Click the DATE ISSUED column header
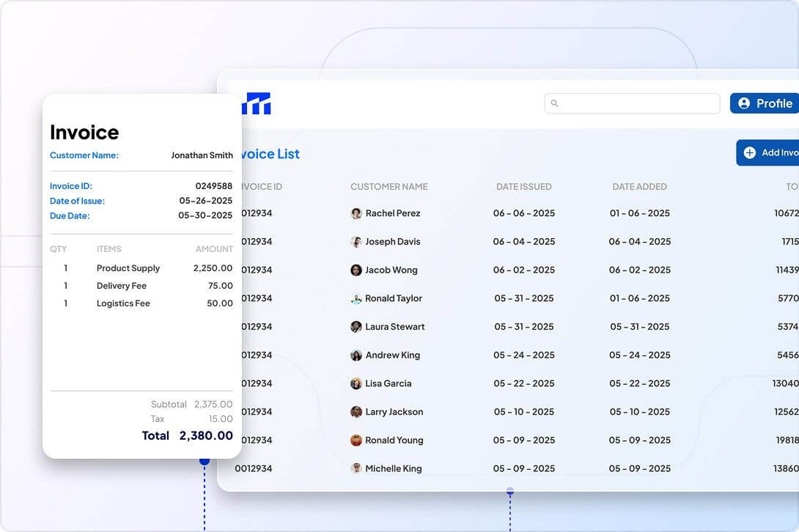Viewport: 799px width, 532px height. coord(524,187)
